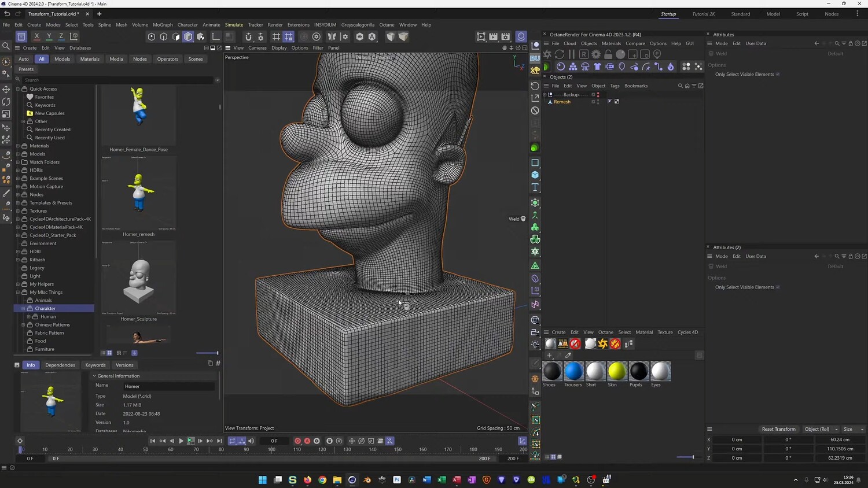Toggle the X axis lock
868x488 pixels.
(36, 36)
